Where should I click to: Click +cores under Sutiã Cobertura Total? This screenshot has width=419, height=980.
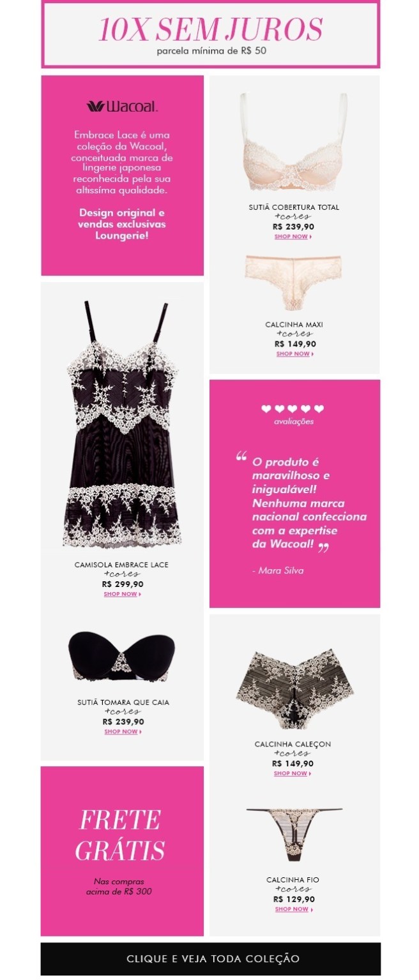[293, 217]
